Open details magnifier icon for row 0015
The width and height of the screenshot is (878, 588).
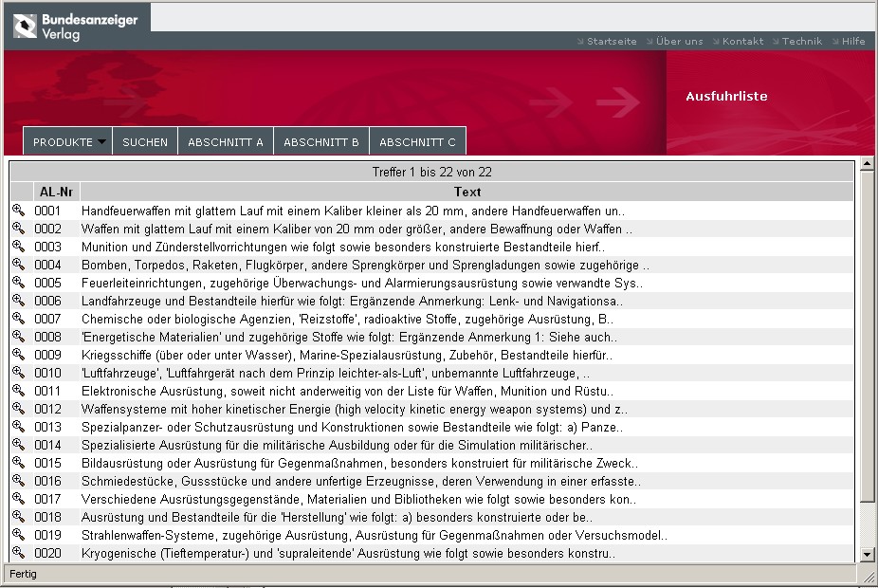(18, 463)
